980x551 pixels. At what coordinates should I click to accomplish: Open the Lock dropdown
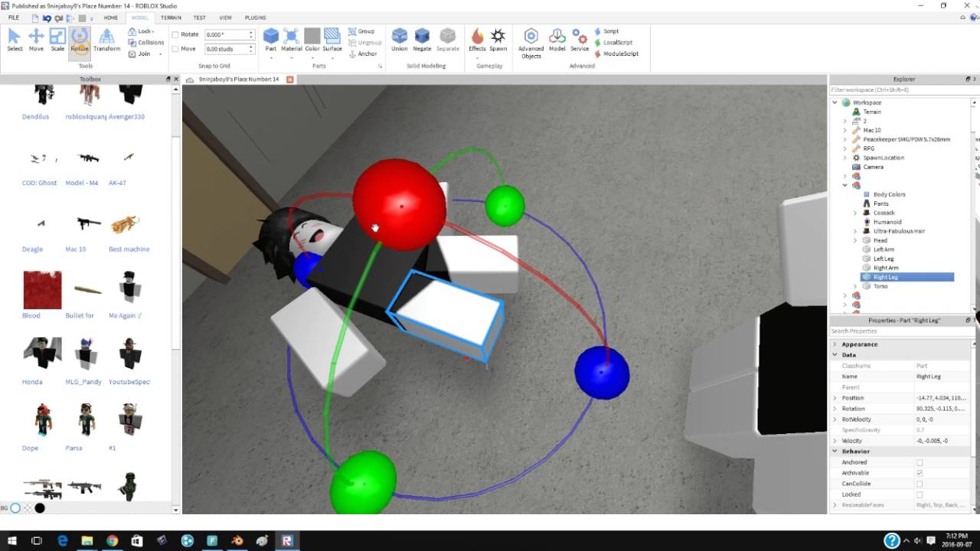142,31
